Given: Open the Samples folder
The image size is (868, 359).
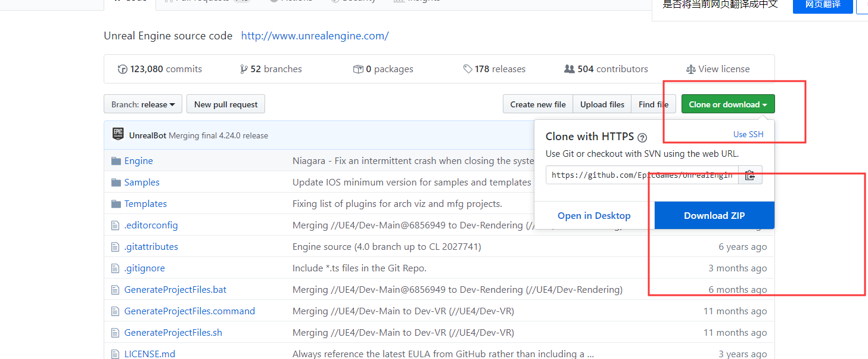Looking at the screenshot, I should [x=142, y=182].
